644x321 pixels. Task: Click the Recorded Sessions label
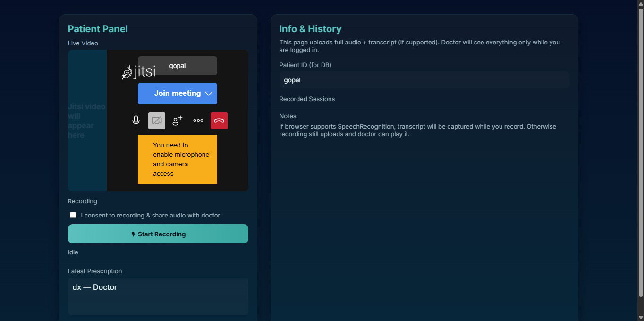[x=307, y=99]
